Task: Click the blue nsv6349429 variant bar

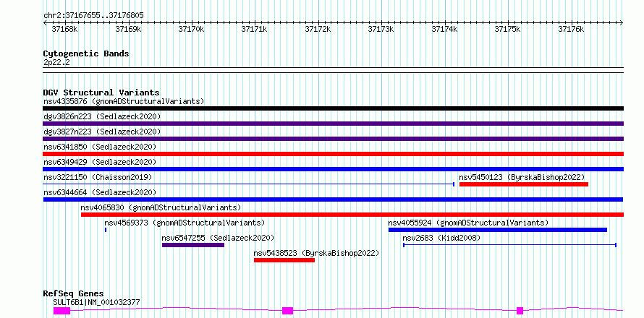Action: click(333, 169)
